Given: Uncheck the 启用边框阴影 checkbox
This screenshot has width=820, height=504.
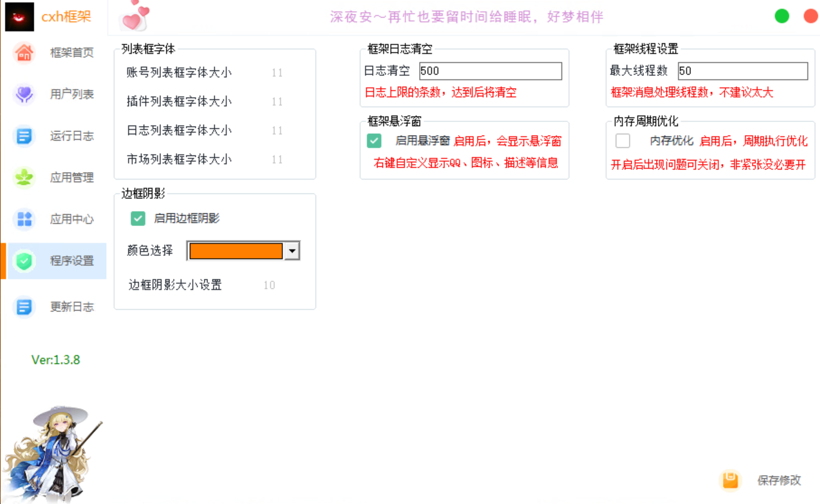Looking at the screenshot, I should (138, 218).
